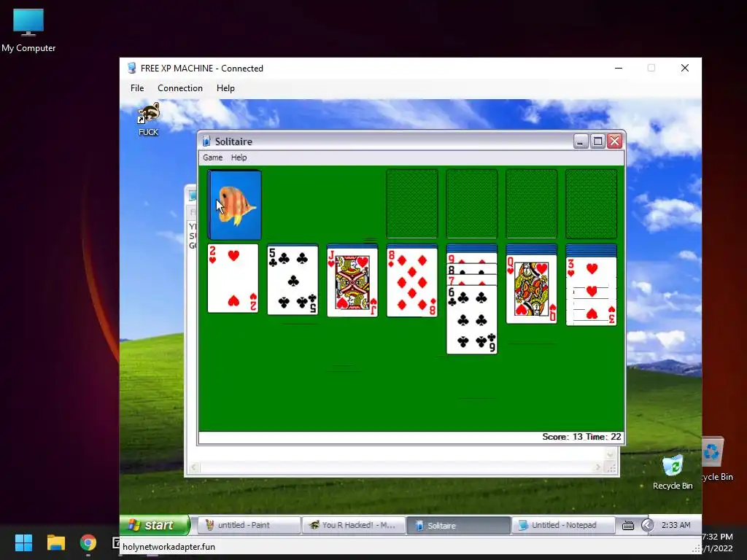This screenshot has width=747, height=560.
Task: Close the Solitaire window
Action: (614, 141)
